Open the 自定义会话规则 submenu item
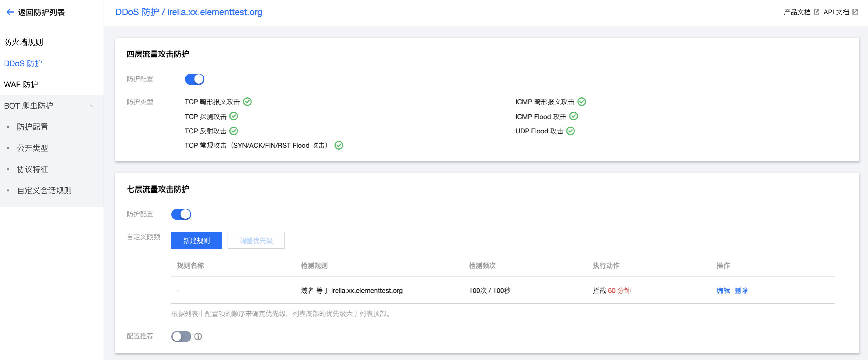The width and height of the screenshot is (868, 360). coord(44,190)
